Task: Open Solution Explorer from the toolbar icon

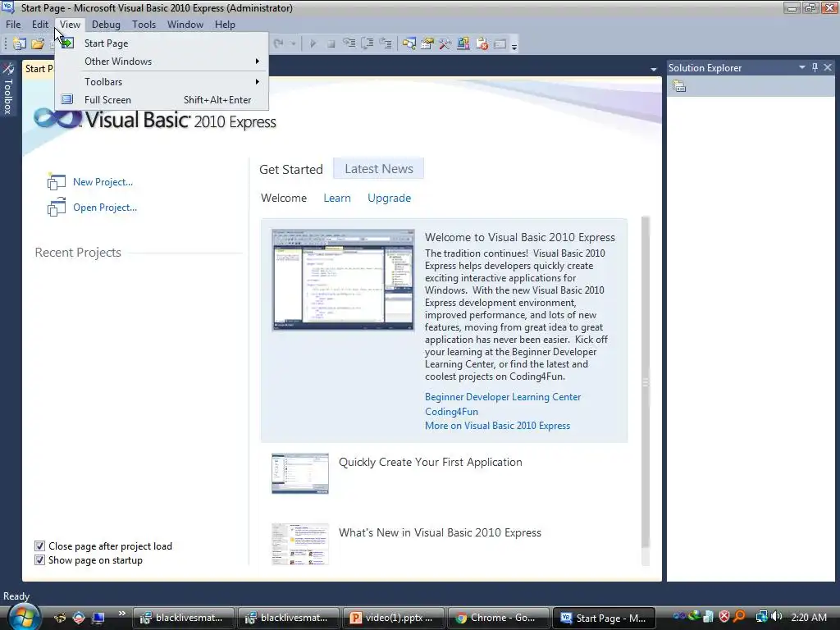Action: pos(409,44)
